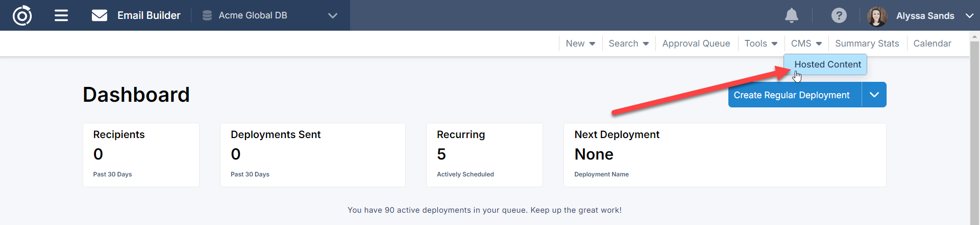Open Summary Stats page
This screenshot has height=225, width=980.
(867, 43)
